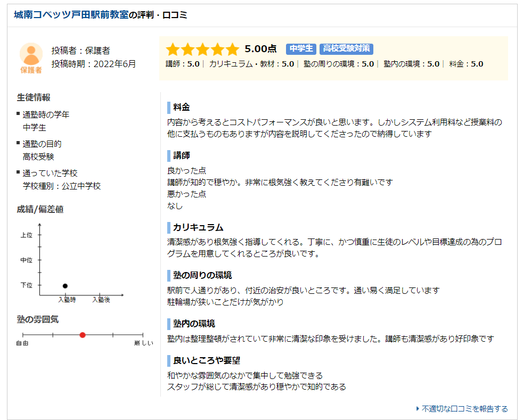Click the 良いところや要望 section heading

[x=207, y=361]
